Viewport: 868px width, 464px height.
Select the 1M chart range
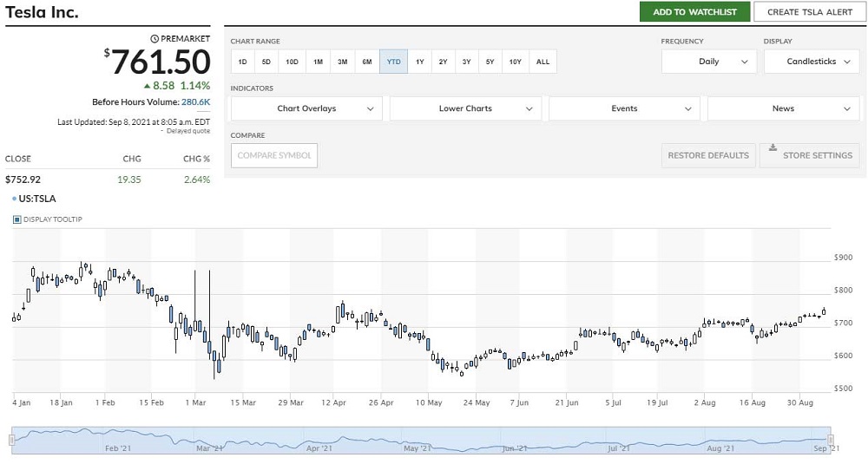click(x=318, y=62)
